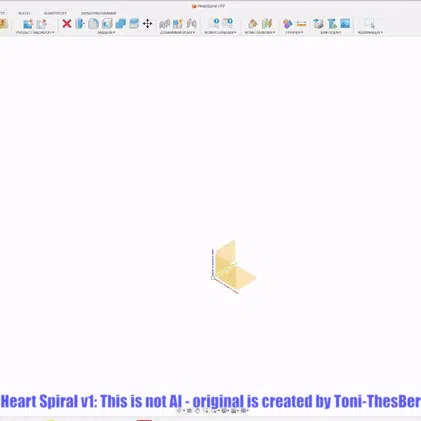The width and height of the screenshot is (421, 421).
Task: Select the Press Pull tool icon
Action: [x=80, y=24]
